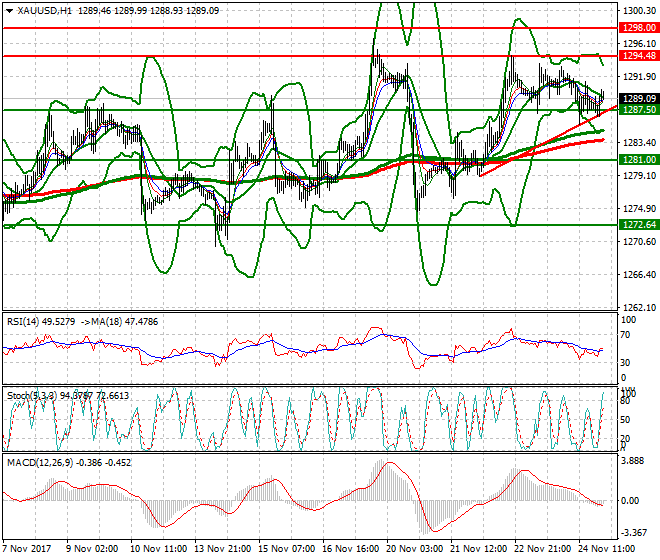Select the red 1298.00 price level tag
Viewport: 660px width, 560px height.
(x=638, y=29)
